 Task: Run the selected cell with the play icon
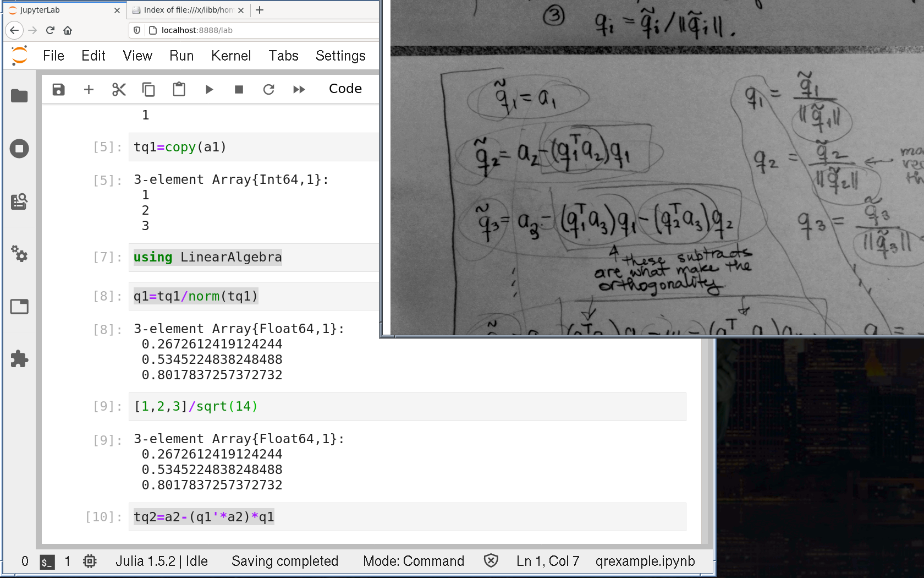click(209, 89)
